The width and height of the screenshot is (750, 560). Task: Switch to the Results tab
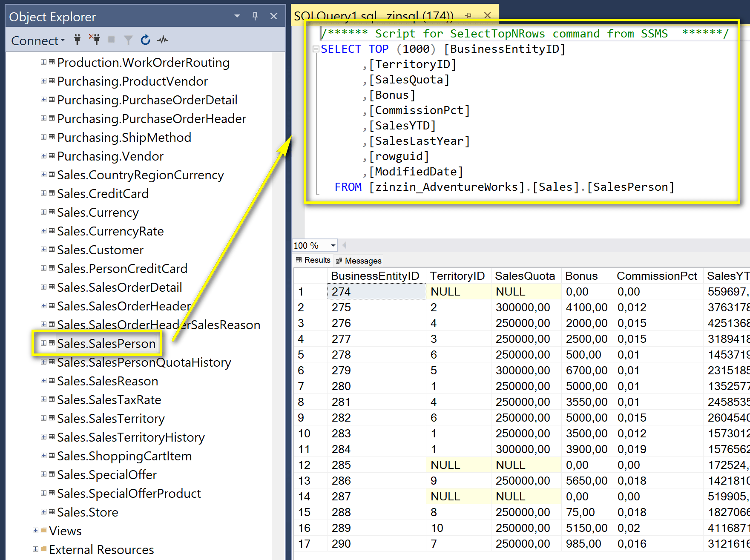[x=313, y=260]
